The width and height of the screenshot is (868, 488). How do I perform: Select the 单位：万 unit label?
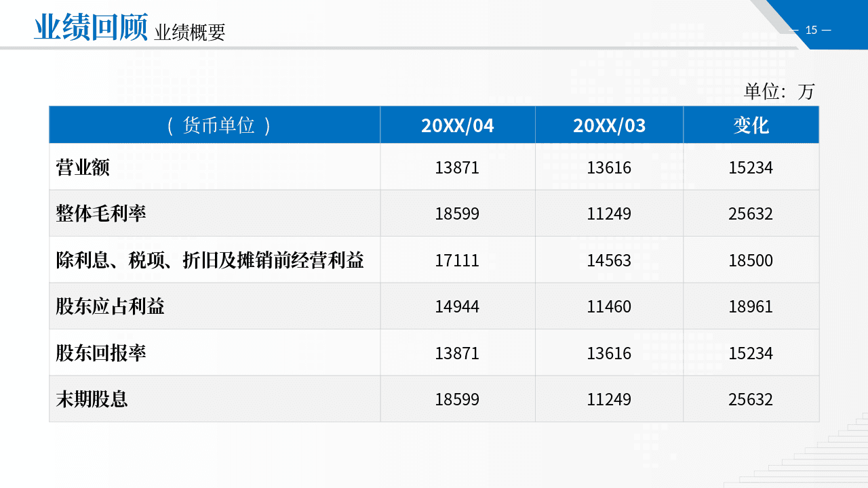pyautogui.click(x=779, y=91)
